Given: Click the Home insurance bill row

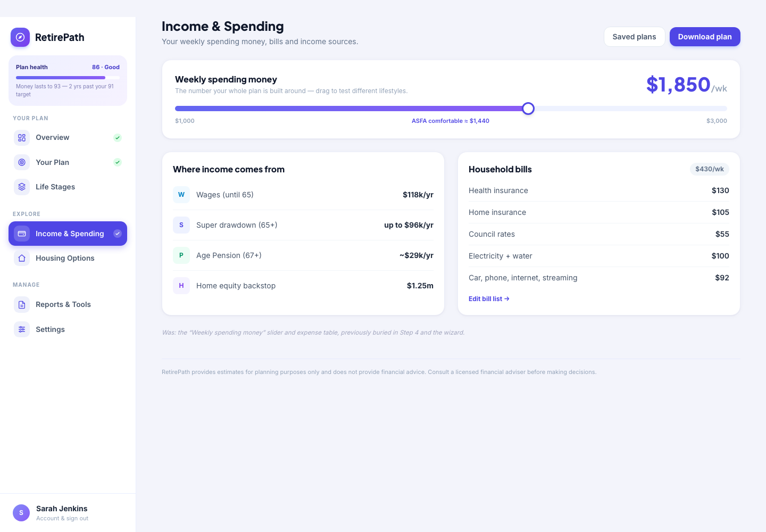Looking at the screenshot, I should click(x=599, y=212).
